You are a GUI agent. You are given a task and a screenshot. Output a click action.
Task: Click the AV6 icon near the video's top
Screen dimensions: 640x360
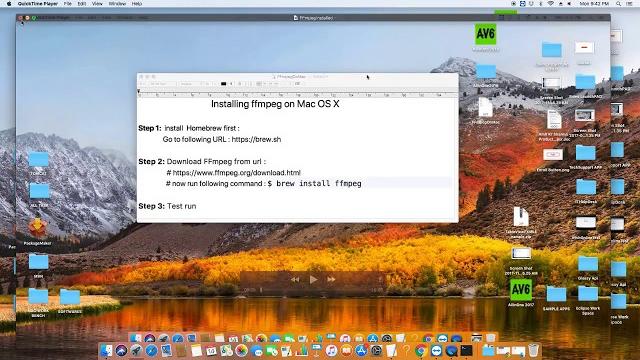pyautogui.click(x=485, y=34)
